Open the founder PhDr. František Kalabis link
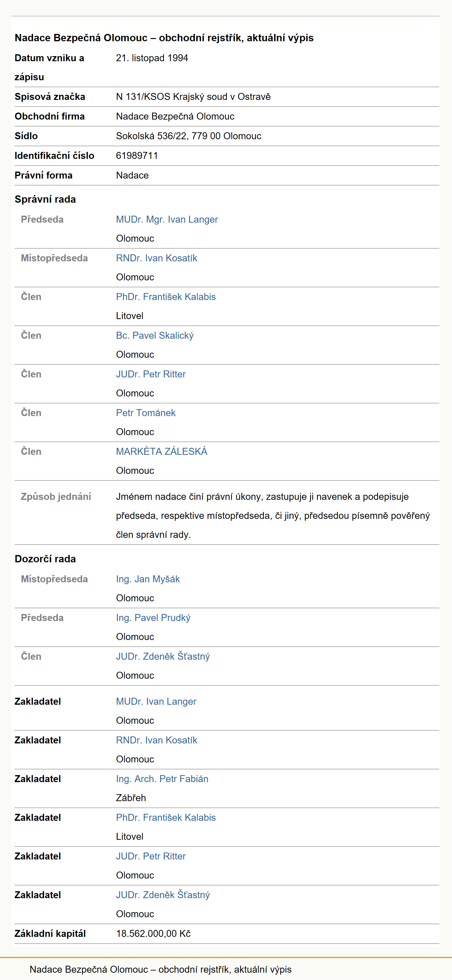The image size is (452, 980). [x=166, y=818]
